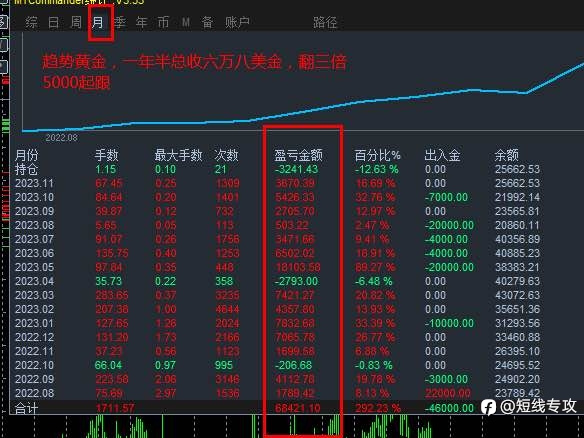The height and width of the screenshot is (438, 584).
Task: Click the 盈亏金额 column header
Action: coord(298,155)
